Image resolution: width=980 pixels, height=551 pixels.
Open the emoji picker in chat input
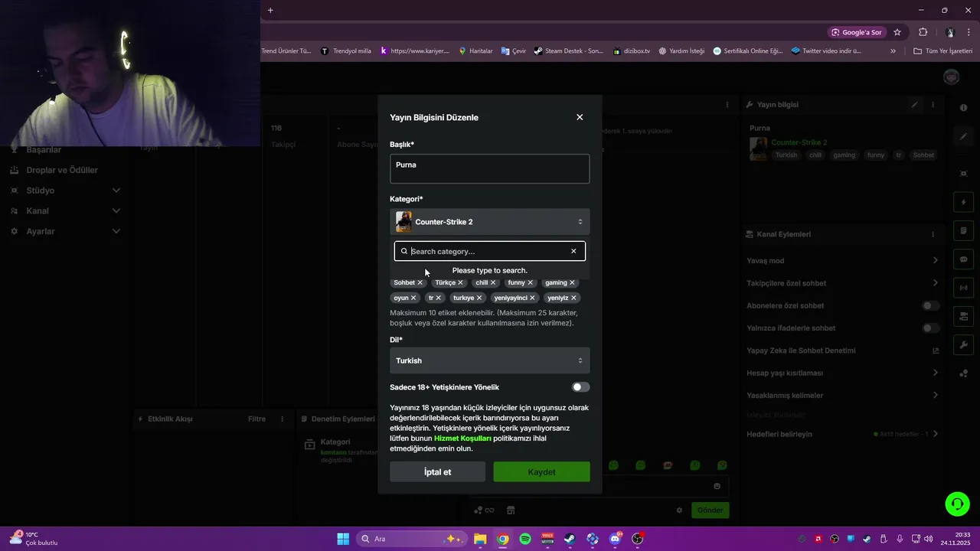(x=717, y=486)
